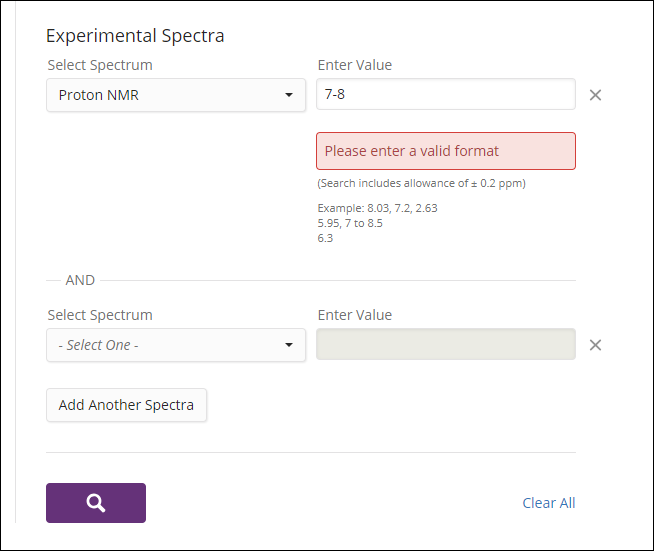Image resolution: width=654 pixels, height=551 pixels.
Task: Click Add Another Spectra button
Action: (126, 405)
